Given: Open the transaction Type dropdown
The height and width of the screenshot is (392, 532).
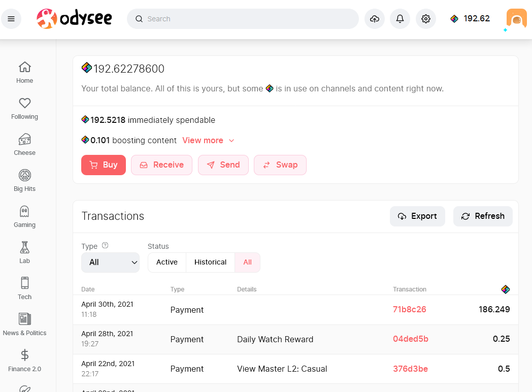Looking at the screenshot, I should [x=110, y=262].
